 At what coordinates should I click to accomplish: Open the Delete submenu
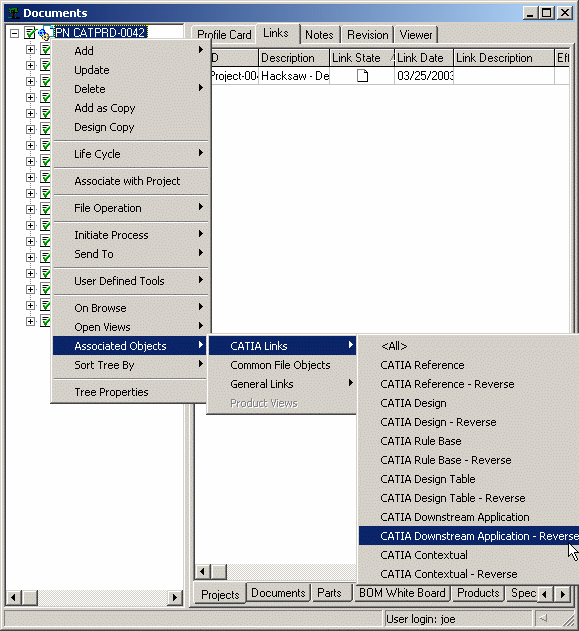pyautogui.click(x=130, y=89)
